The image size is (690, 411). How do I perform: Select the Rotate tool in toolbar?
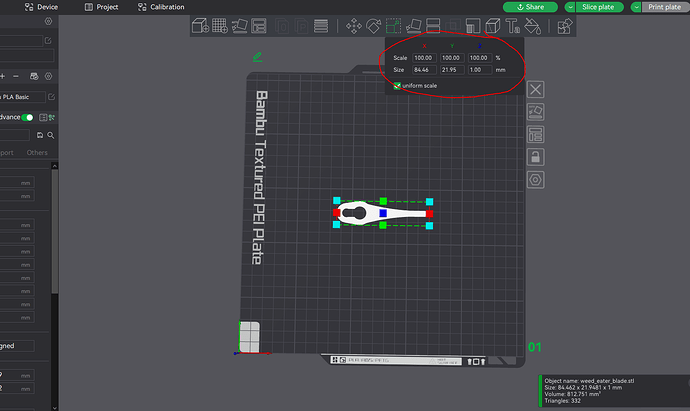coord(375,25)
